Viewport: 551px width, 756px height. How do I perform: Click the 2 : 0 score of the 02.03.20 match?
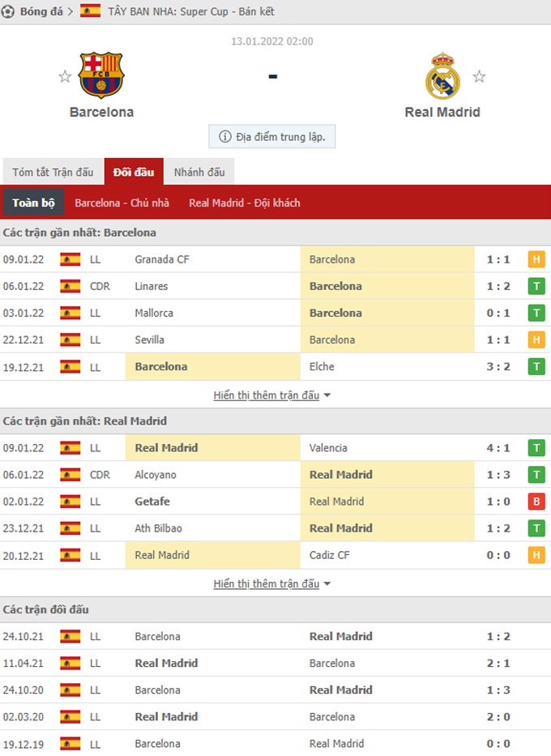pos(498,717)
